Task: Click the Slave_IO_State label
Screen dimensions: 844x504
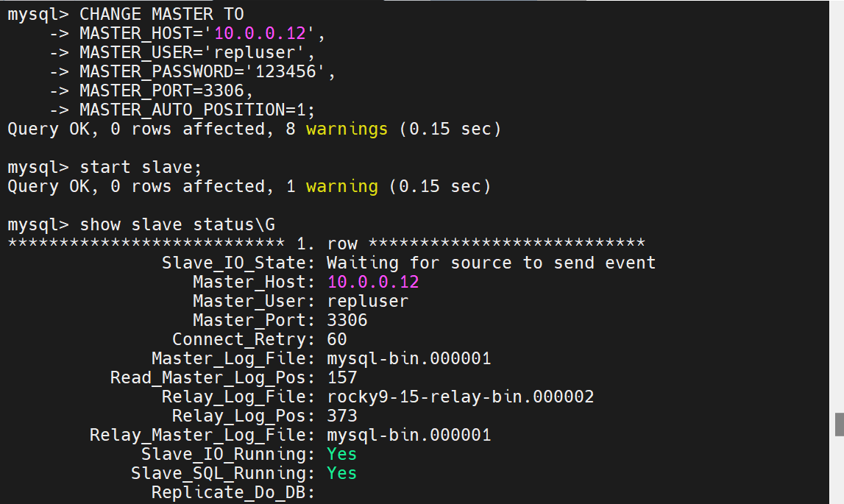Action: pyautogui.click(x=238, y=263)
